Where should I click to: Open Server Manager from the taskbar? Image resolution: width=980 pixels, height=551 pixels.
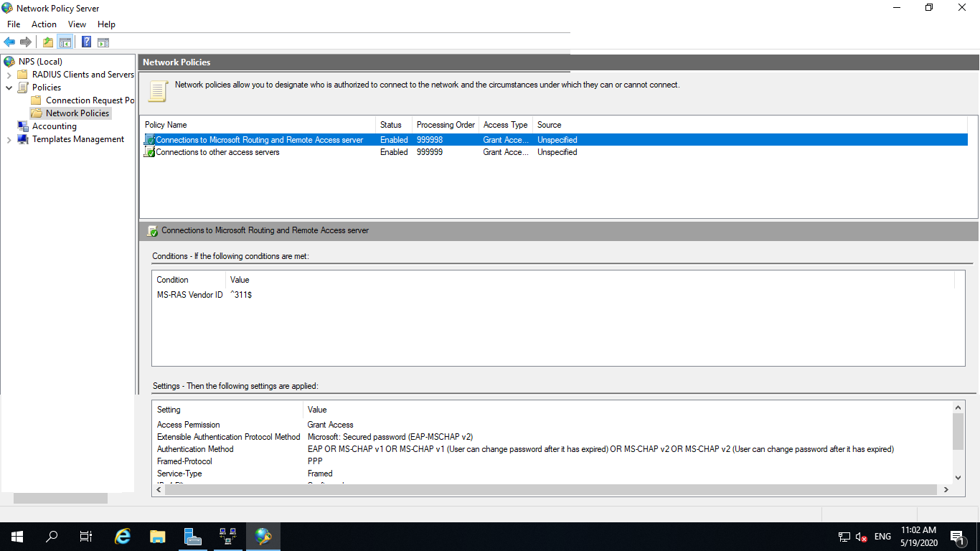(x=192, y=537)
